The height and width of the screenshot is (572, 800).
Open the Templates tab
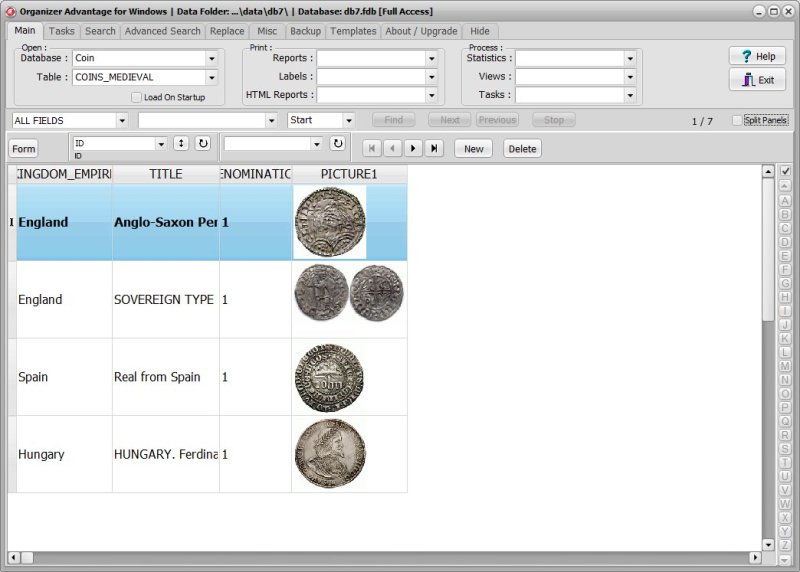coord(353,31)
